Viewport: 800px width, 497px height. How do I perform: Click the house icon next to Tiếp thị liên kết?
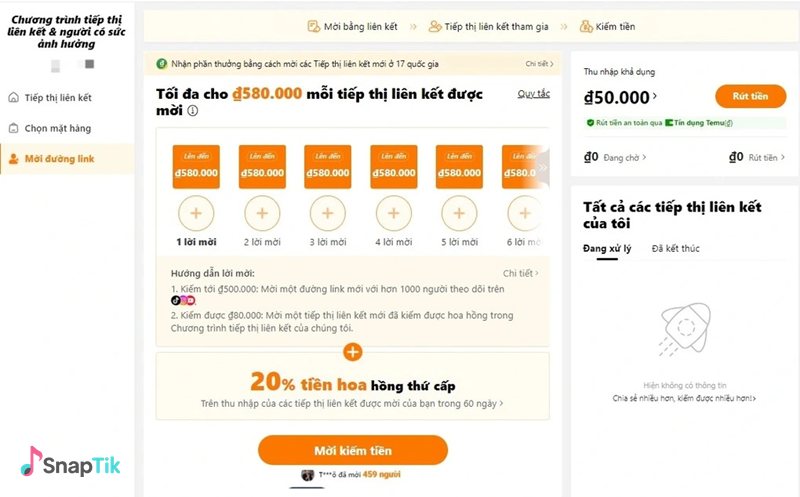[x=14, y=97]
